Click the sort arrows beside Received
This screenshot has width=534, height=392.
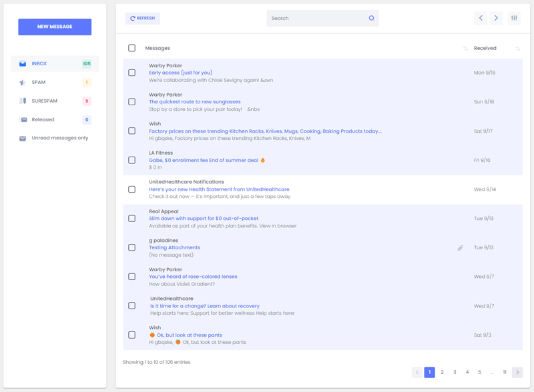519,47
